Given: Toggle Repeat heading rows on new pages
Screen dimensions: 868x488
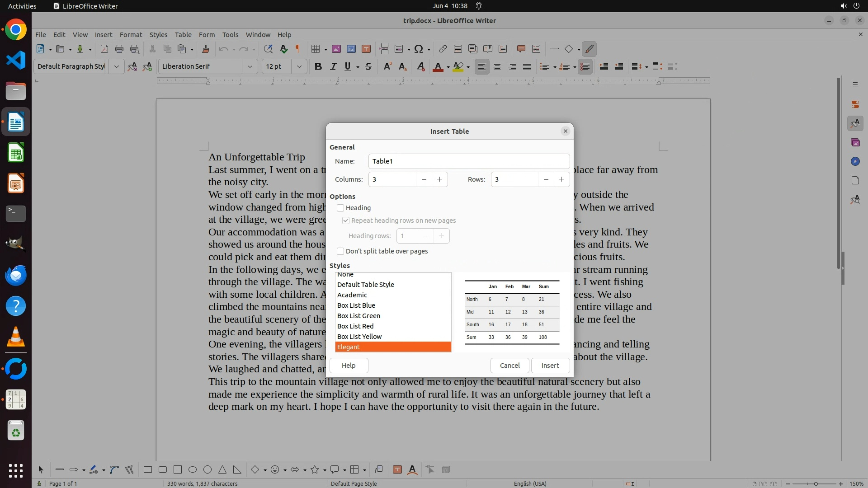Looking at the screenshot, I should [x=346, y=221].
